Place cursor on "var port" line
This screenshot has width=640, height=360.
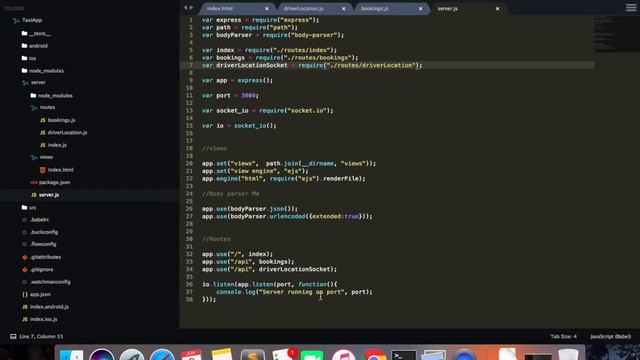point(230,96)
